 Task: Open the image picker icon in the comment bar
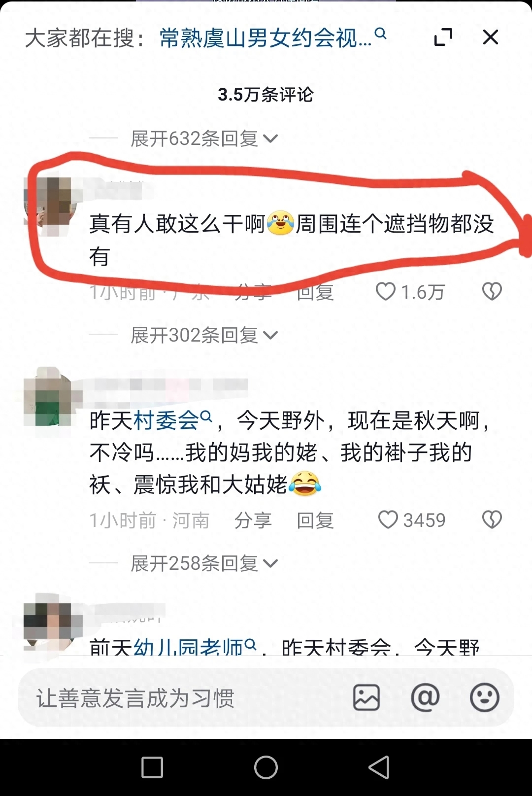[x=366, y=697]
